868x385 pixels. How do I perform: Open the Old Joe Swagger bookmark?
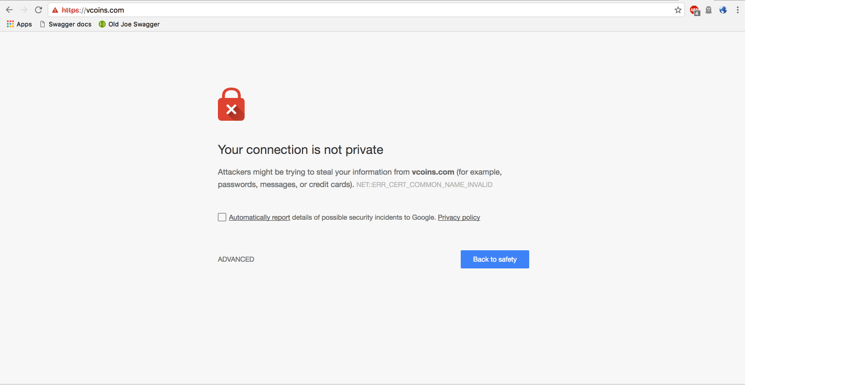(x=129, y=24)
